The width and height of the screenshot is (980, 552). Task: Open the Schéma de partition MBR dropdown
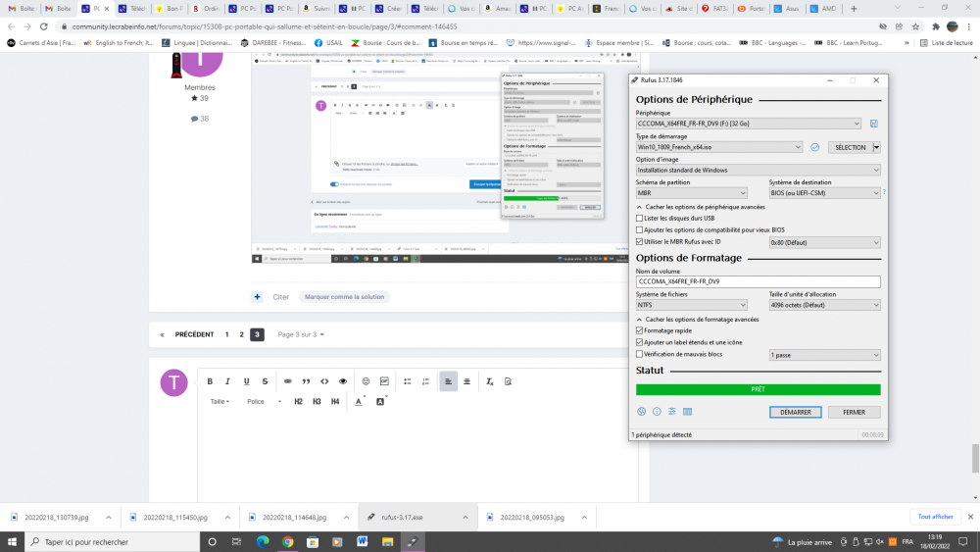click(x=691, y=193)
